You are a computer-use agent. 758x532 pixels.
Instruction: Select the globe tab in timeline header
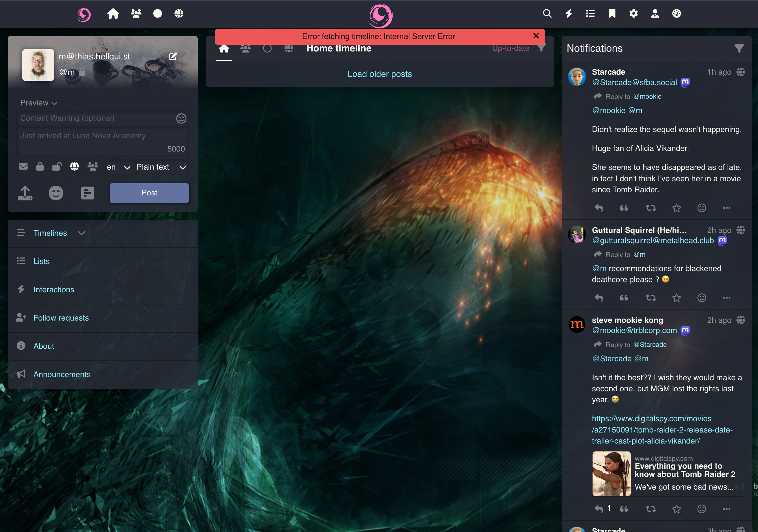[288, 49]
